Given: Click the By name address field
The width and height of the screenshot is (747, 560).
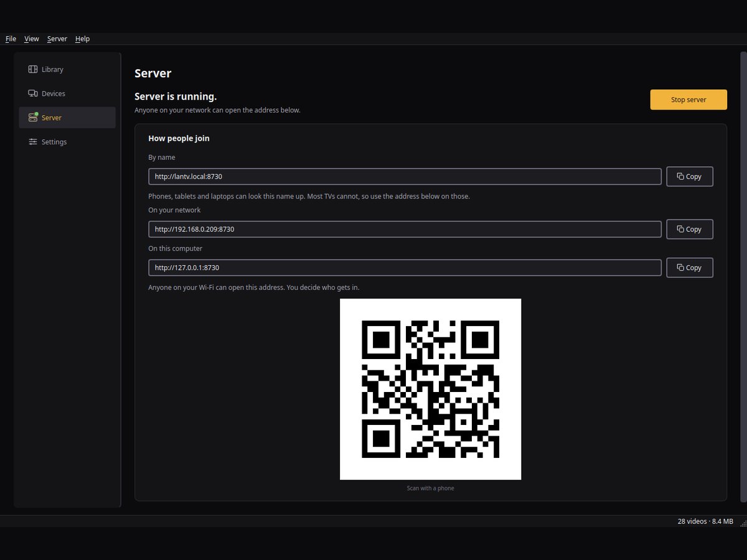Looking at the screenshot, I should tap(405, 177).
